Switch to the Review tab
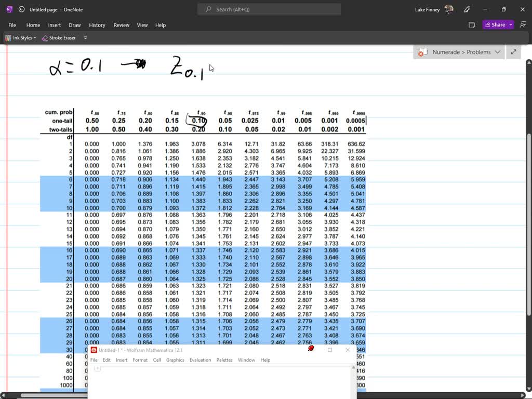Viewport: 532px width, 399px height. point(121,25)
